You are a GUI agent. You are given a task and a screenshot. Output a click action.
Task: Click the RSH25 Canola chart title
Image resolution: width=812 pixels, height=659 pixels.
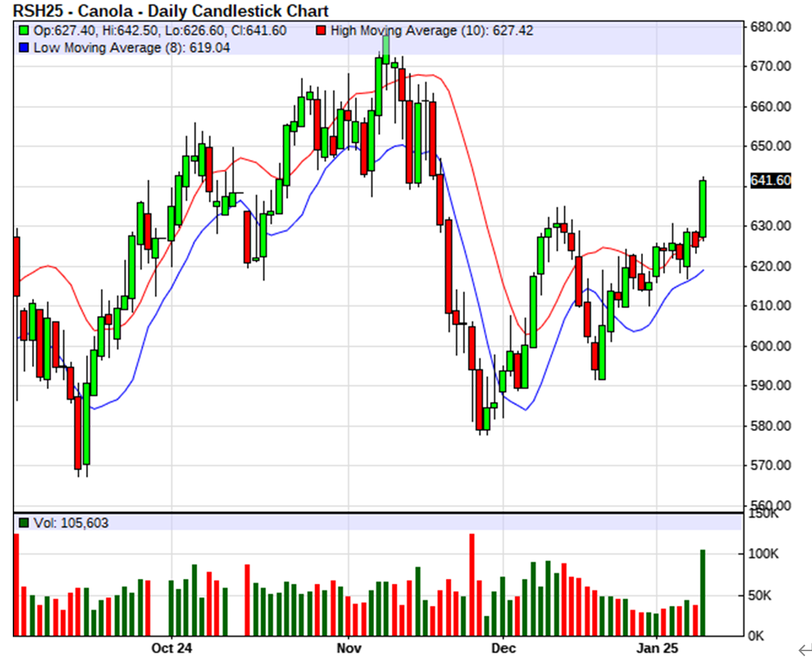pos(171,11)
